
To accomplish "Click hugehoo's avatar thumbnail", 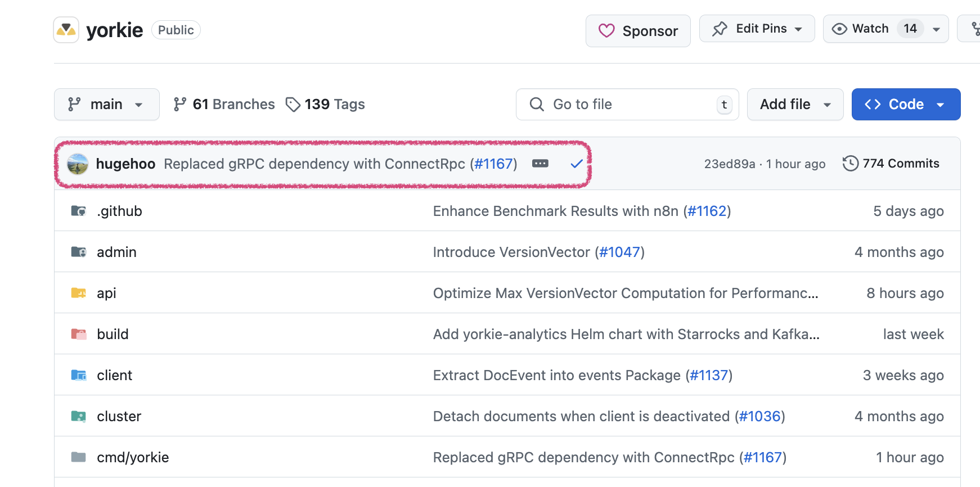I will click(x=78, y=164).
